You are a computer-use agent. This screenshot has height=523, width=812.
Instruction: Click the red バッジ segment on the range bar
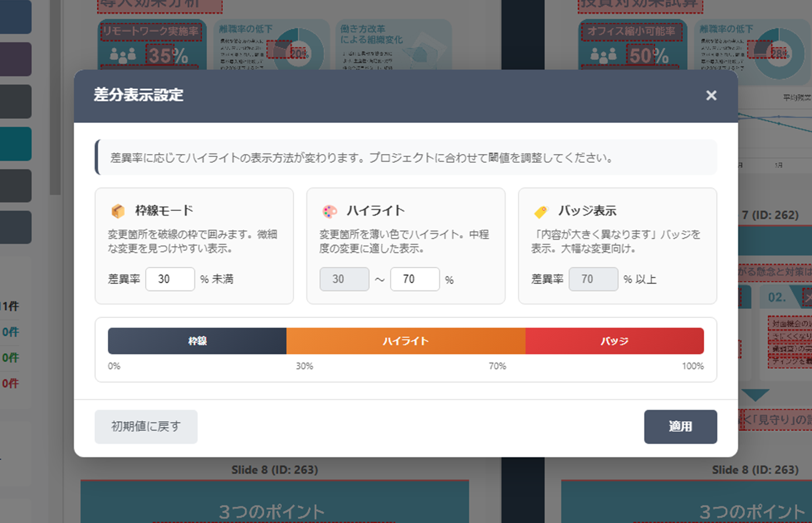615,340
